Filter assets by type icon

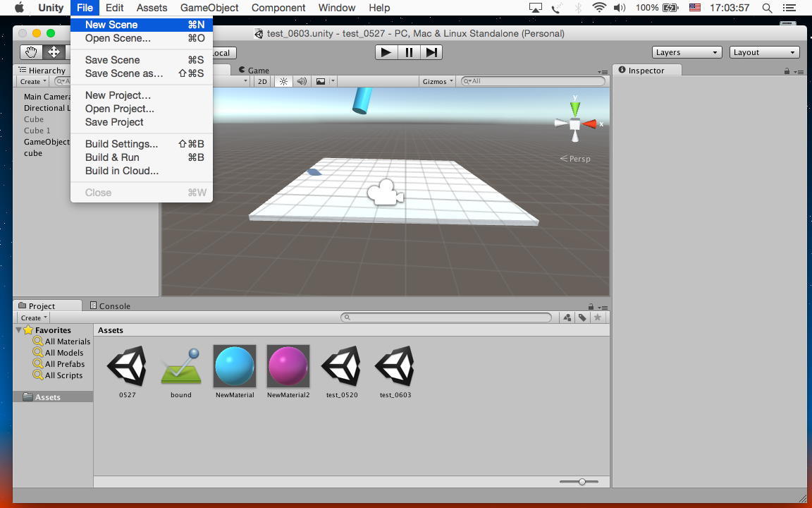567,317
